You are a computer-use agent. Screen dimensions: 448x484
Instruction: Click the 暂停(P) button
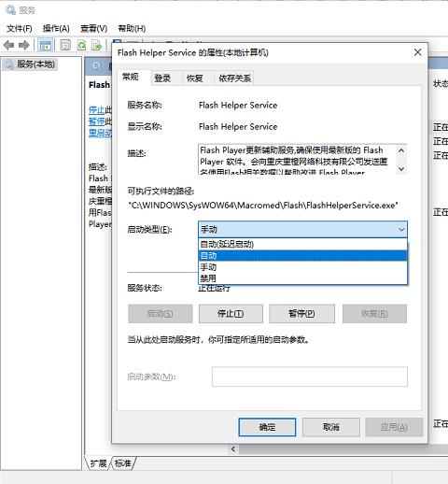301,314
